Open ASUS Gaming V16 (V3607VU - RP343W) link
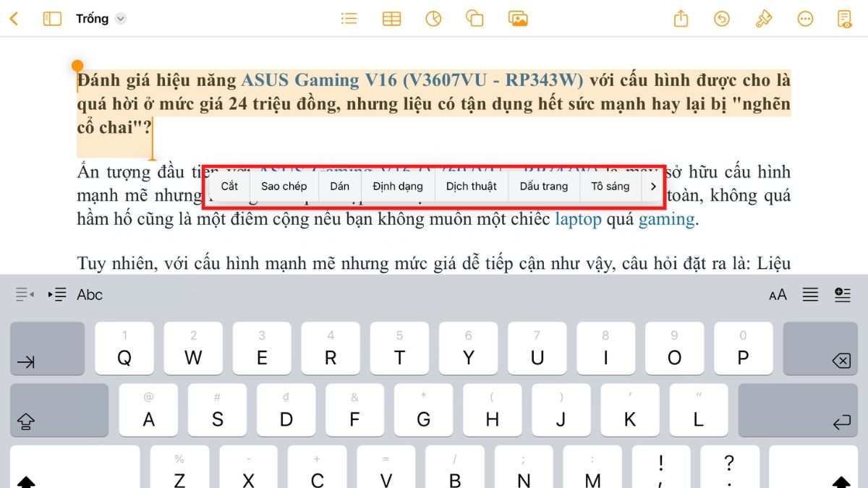The image size is (868, 488). pos(412,80)
